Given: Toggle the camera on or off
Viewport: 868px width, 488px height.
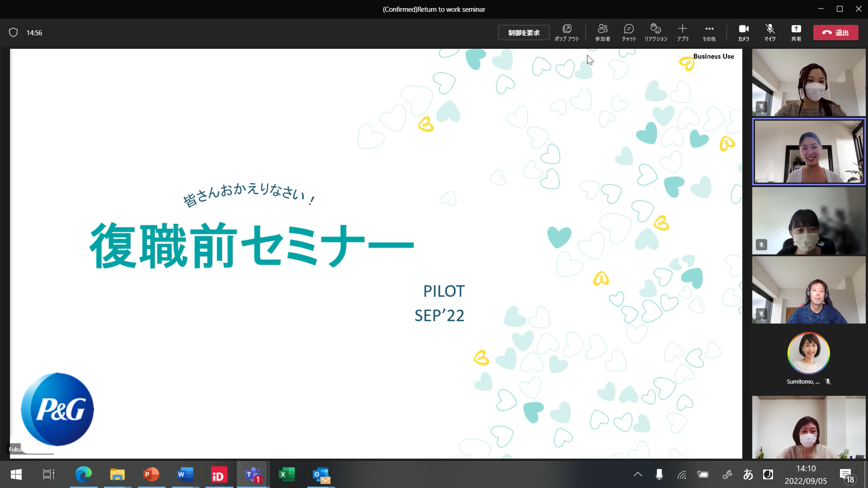Looking at the screenshot, I should coord(743,33).
